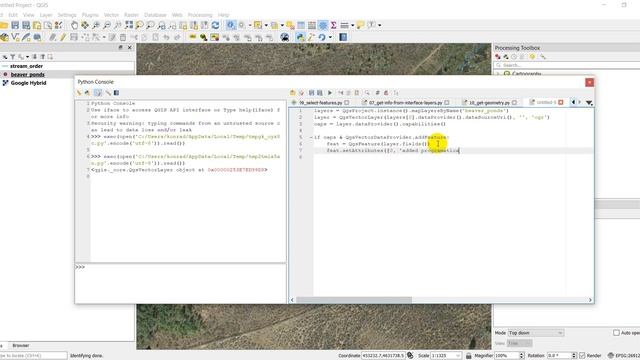
Task: Select the Zoom In magnifier tool
Action: pyautogui.click(x=96, y=25)
